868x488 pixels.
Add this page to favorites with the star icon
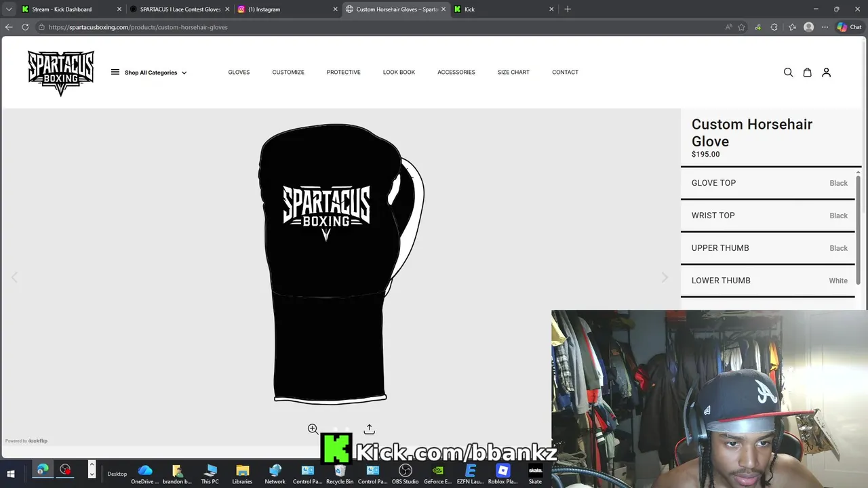(x=741, y=27)
